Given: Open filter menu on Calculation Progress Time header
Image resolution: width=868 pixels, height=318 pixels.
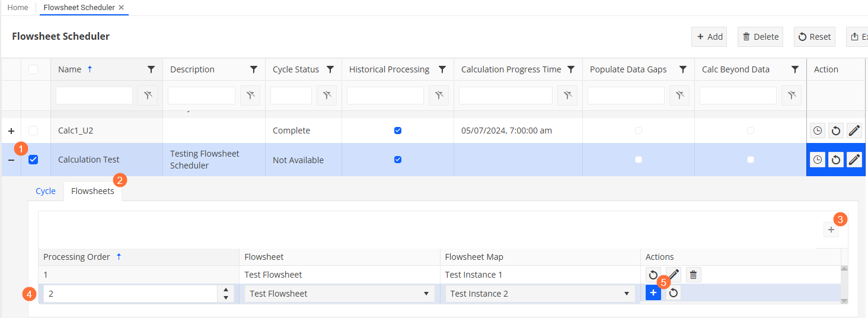Looking at the screenshot, I should click(571, 69).
